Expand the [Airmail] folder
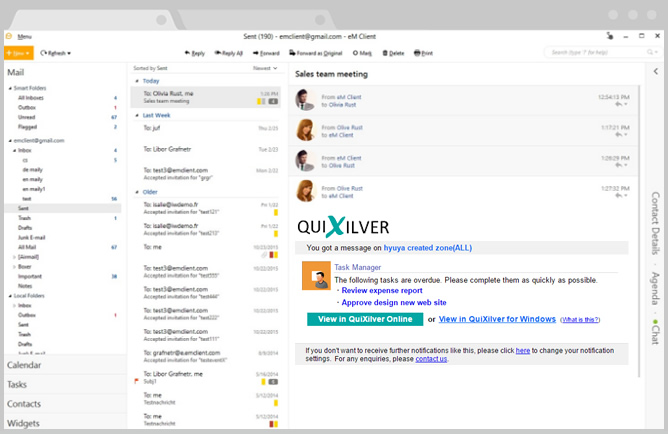Screen dimensions: 668x434 [14, 257]
